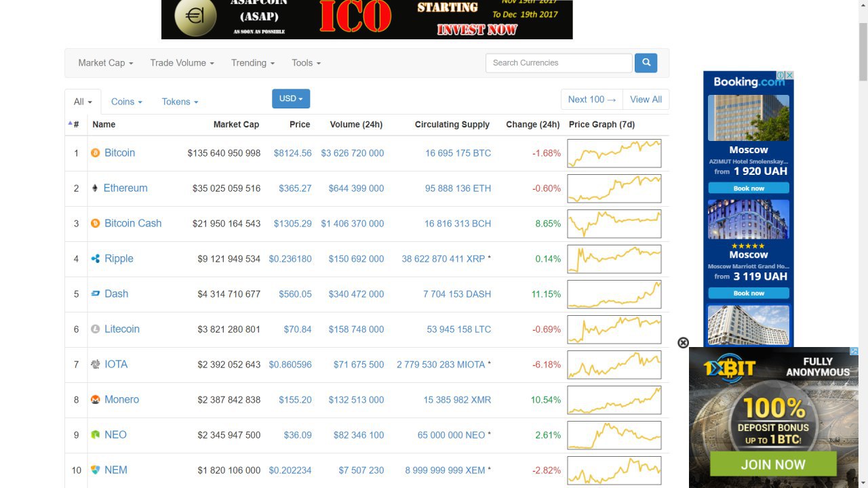Click NEM volume $7 507 230
This screenshot has width=868, height=488.
[x=361, y=470]
